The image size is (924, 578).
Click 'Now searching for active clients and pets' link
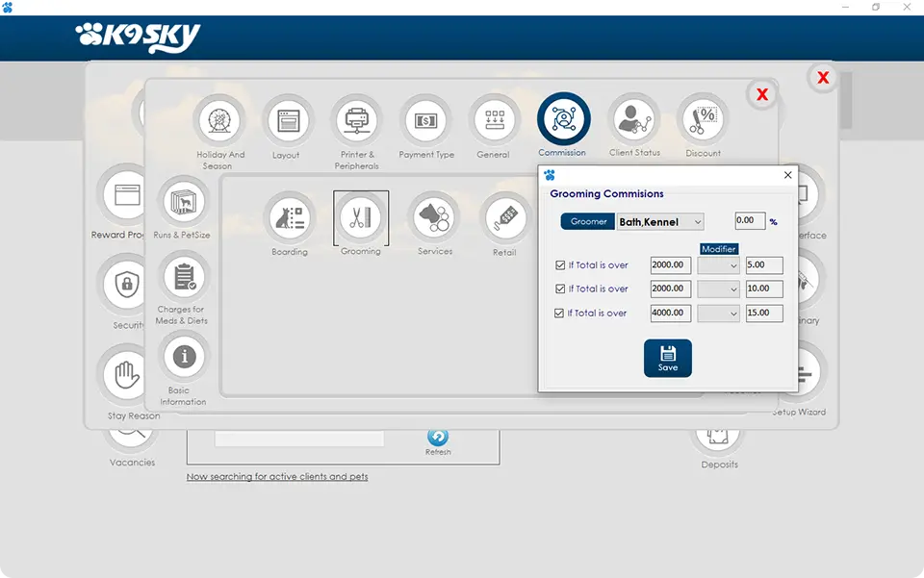(x=277, y=477)
